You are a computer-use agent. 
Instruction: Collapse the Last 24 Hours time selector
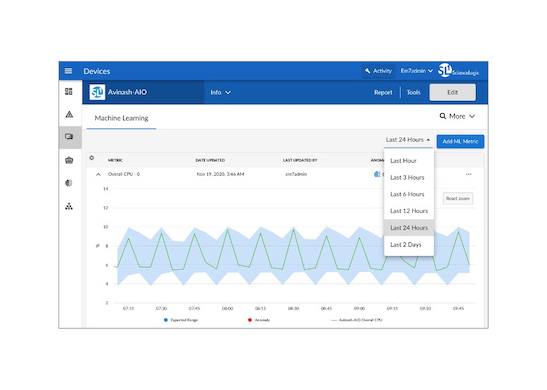408,140
